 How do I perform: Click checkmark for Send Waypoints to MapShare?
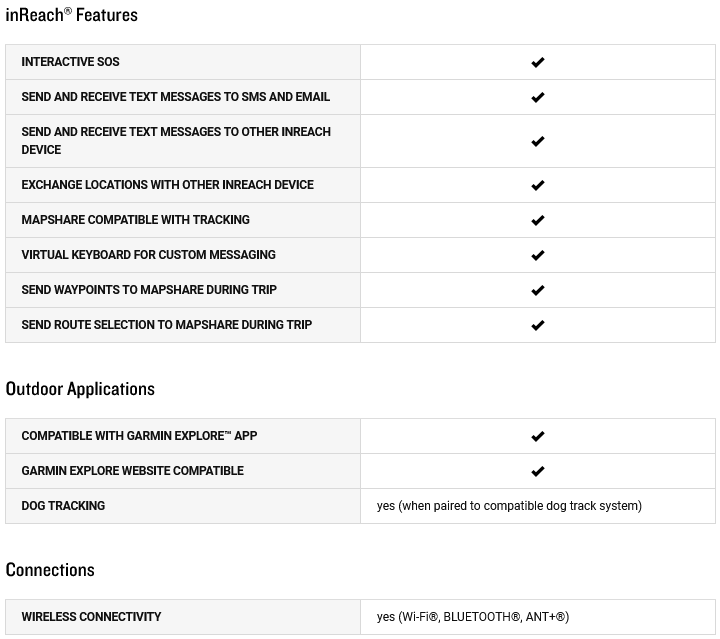537,290
